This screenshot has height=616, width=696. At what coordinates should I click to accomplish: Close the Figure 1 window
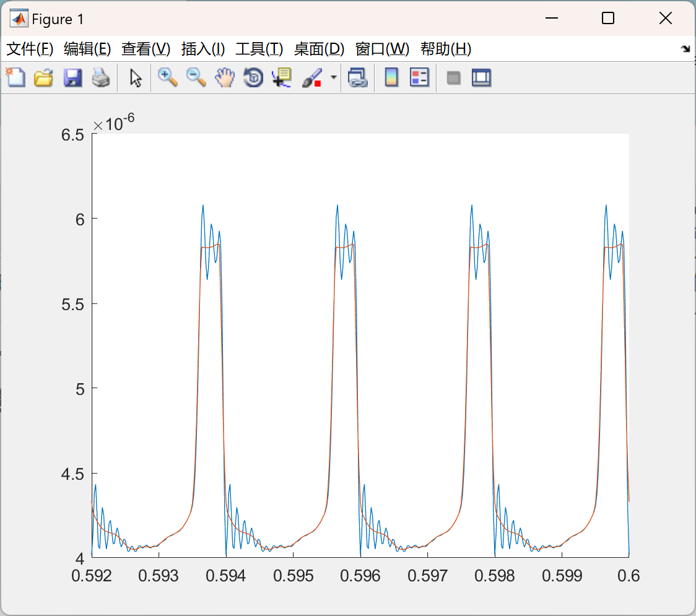click(666, 18)
